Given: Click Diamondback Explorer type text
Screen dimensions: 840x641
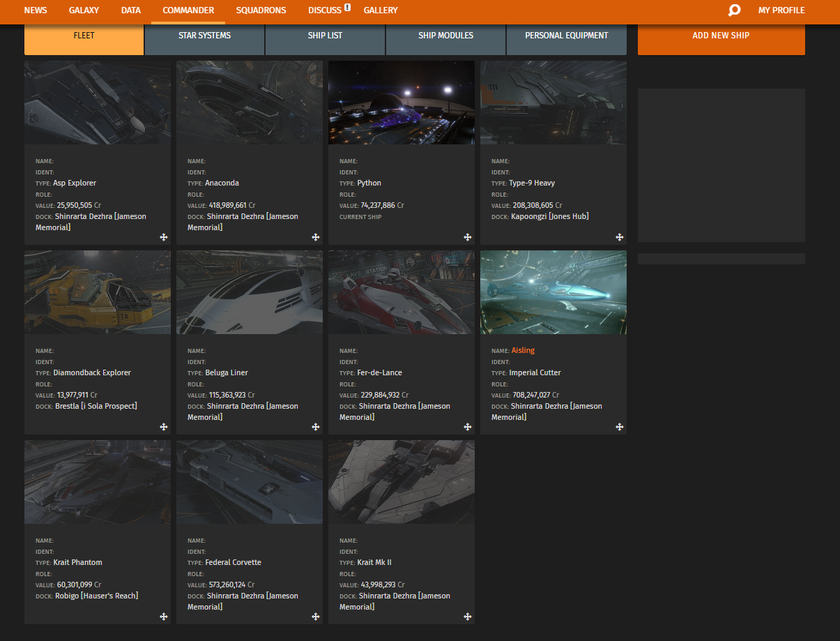Looking at the screenshot, I should point(92,372).
